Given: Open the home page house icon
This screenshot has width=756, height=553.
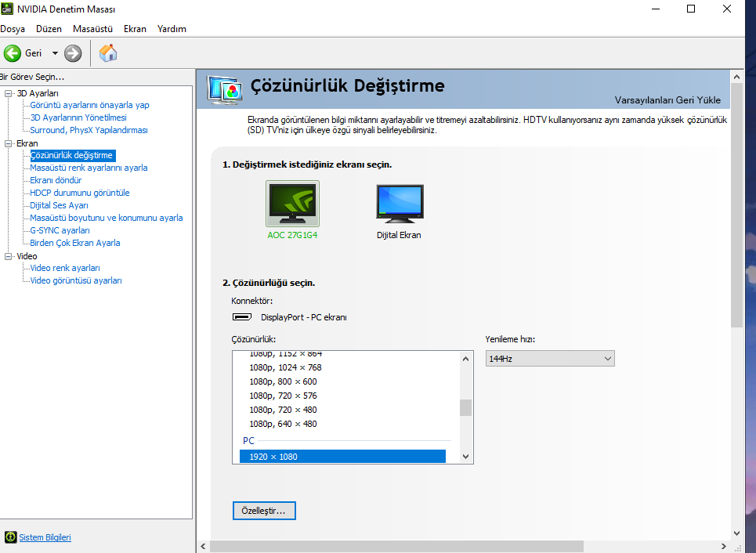Looking at the screenshot, I should [108, 53].
